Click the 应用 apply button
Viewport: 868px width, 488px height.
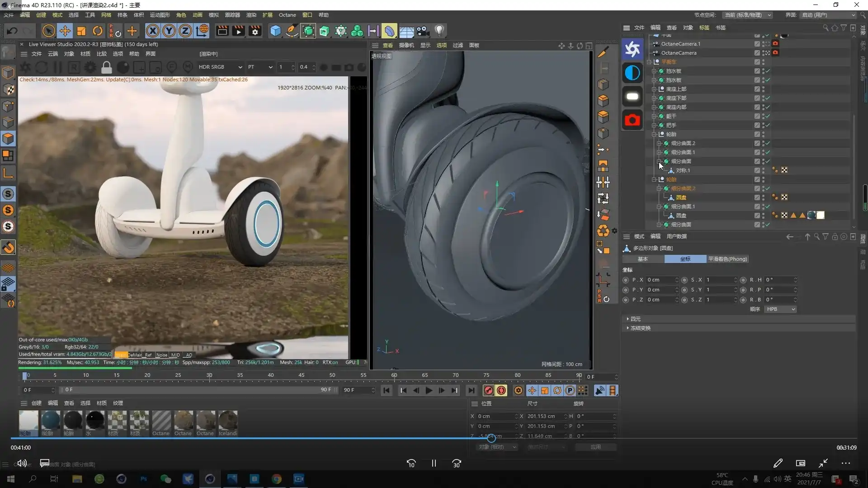595,447
